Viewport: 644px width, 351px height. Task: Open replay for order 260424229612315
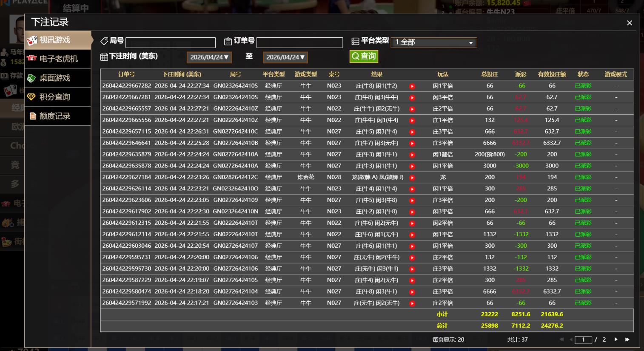click(x=412, y=224)
